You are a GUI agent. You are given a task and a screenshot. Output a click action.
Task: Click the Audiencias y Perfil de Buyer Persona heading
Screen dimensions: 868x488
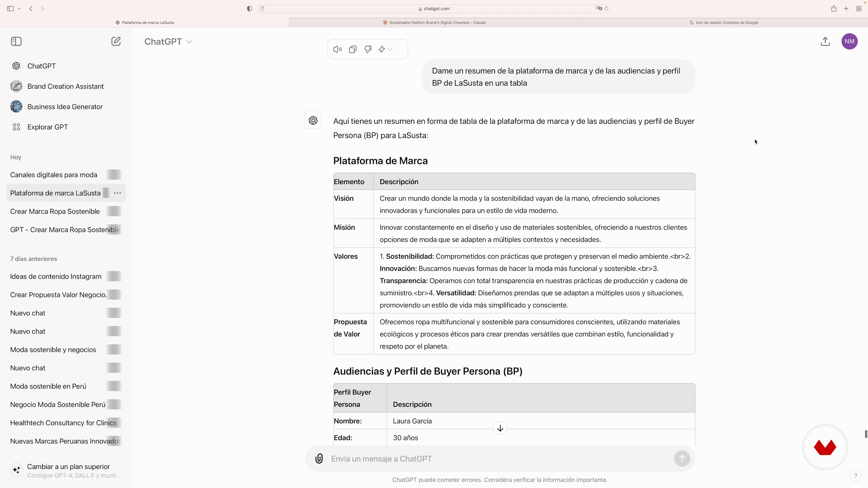(x=428, y=371)
